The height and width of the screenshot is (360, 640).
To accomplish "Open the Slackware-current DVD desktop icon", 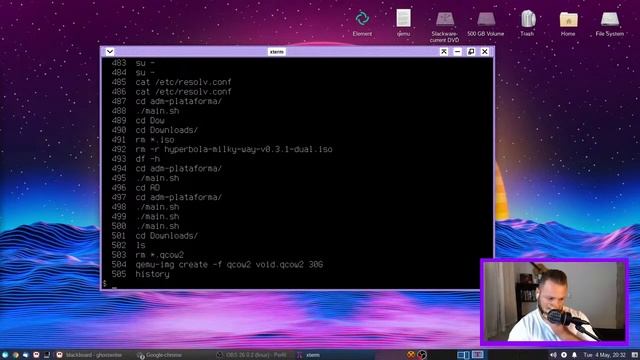I will pyautogui.click(x=444, y=26).
